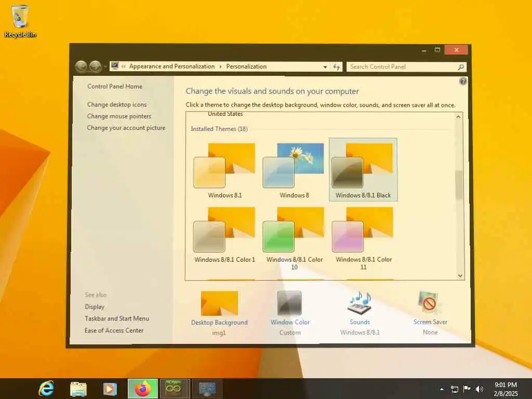This screenshot has height=399, width=532.
Task: Click the Sounds text link
Action: 360,322
